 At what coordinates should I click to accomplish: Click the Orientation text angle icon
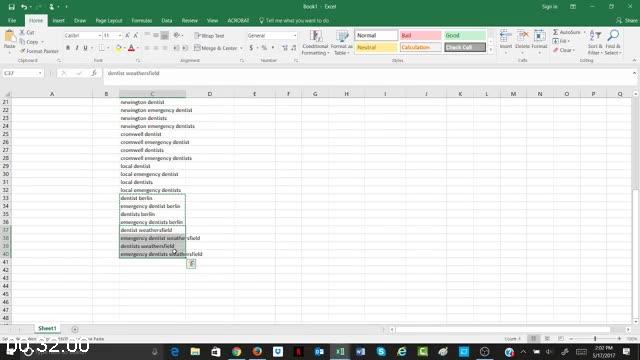point(177,36)
